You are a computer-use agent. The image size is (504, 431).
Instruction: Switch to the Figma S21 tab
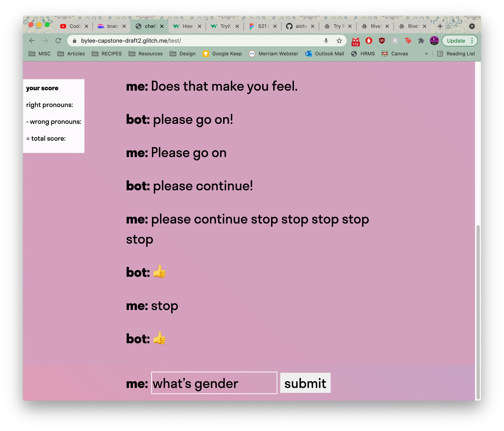262,26
